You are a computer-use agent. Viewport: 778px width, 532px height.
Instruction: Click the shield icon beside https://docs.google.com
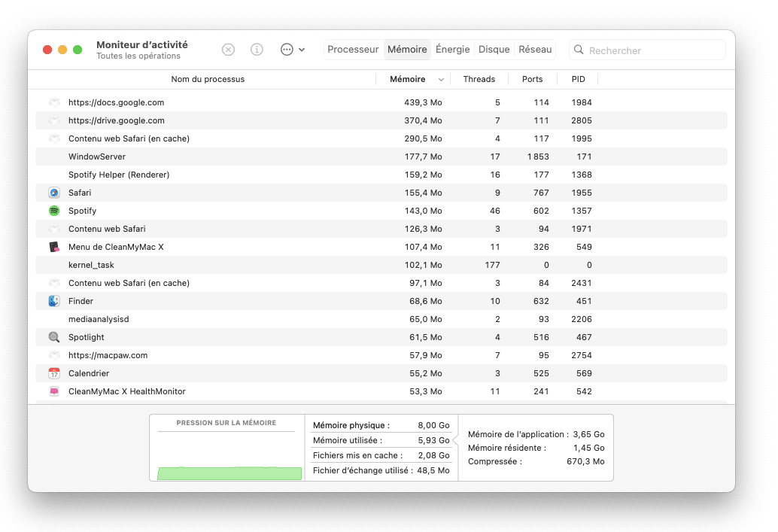[x=54, y=102]
